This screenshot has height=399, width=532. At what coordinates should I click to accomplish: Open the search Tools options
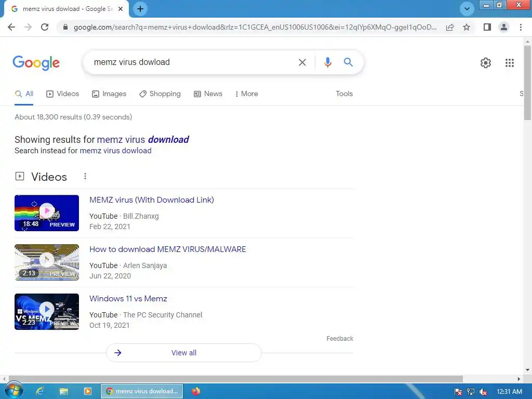tap(344, 94)
